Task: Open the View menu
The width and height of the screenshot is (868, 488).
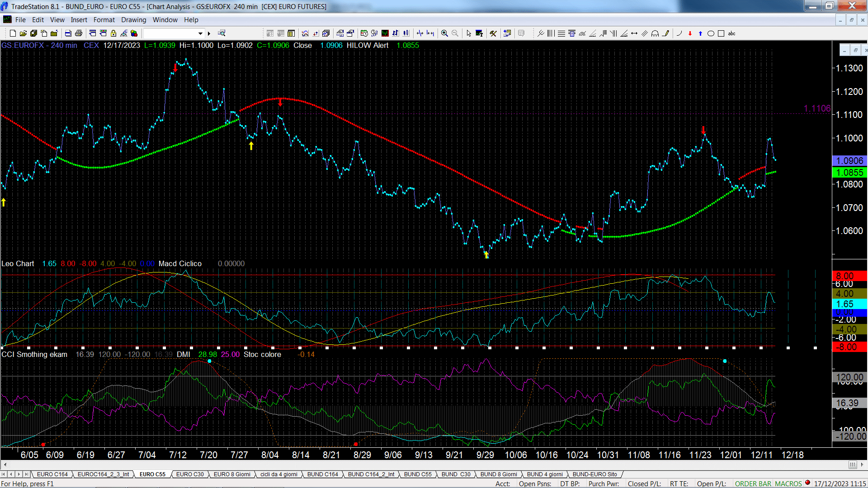Action: [x=57, y=20]
